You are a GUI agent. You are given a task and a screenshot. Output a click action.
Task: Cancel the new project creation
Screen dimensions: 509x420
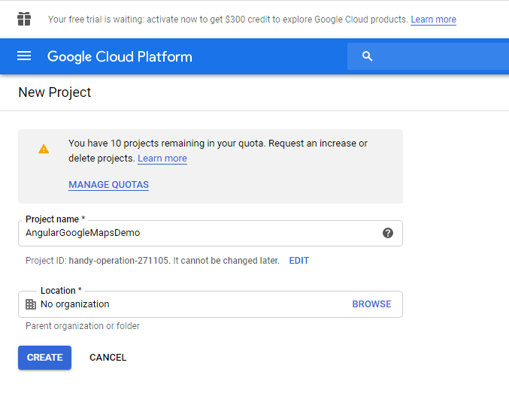click(108, 358)
